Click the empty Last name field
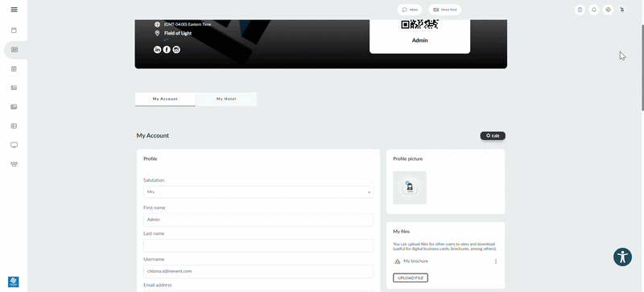 click(258, 245)
